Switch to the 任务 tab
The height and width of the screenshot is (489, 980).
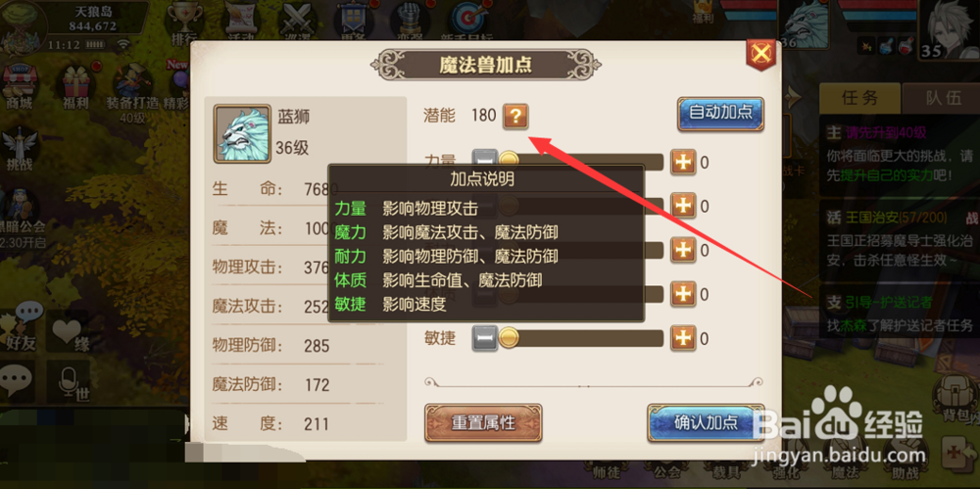click(859, 98)
